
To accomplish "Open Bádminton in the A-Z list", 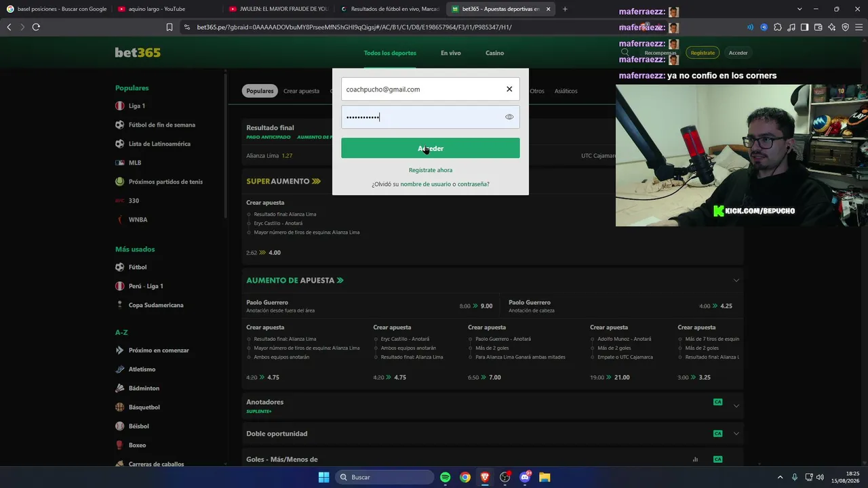I will pos(144,388).
